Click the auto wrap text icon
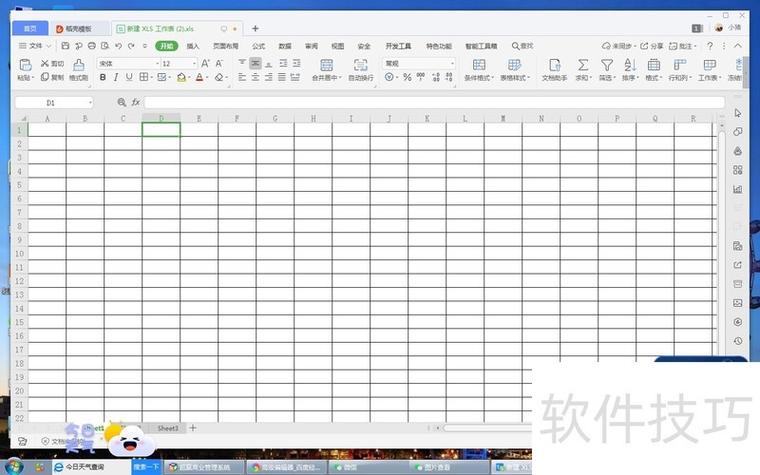The height and width of the screenshot is (475, 760). coord(361,65)
